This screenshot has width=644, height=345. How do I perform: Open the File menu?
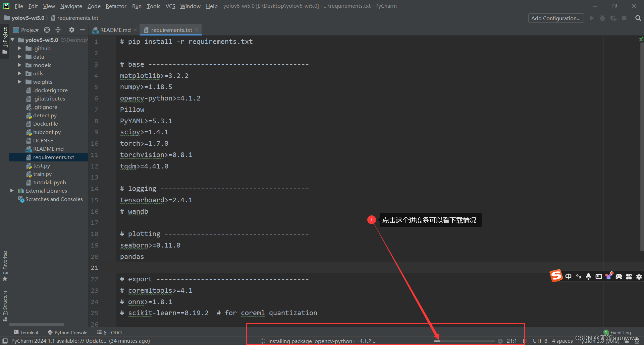(x=19, y=6)
